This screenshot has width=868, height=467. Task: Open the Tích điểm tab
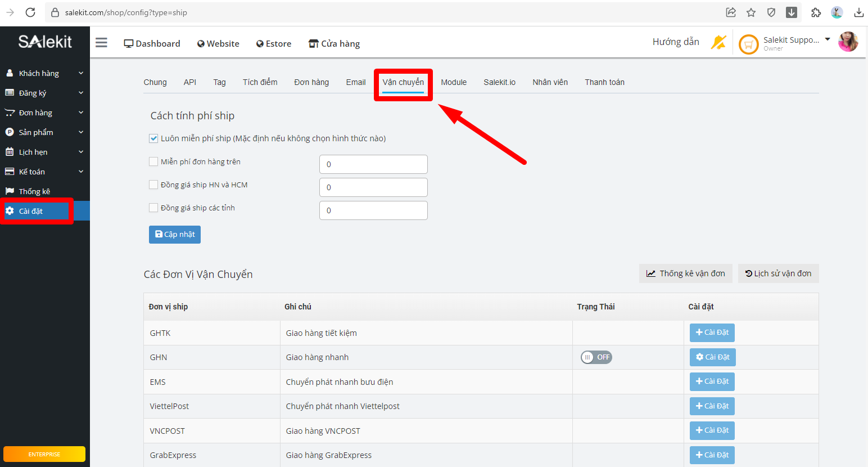point(260,82)
